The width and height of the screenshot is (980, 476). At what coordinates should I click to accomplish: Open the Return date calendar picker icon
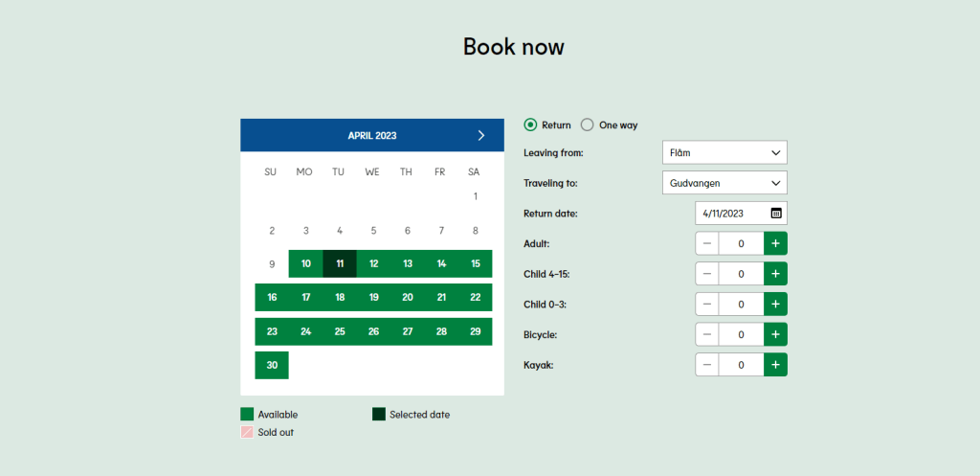click(775, 213)
